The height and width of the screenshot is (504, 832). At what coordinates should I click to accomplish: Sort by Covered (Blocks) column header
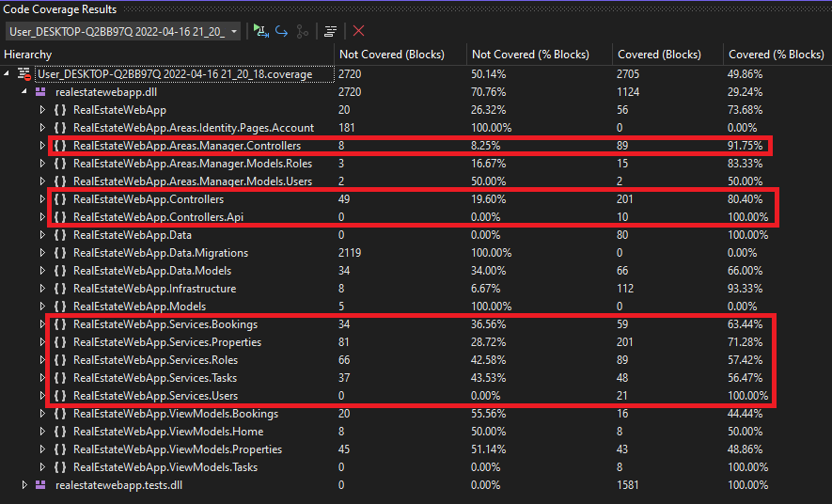[x=667, y=55]
